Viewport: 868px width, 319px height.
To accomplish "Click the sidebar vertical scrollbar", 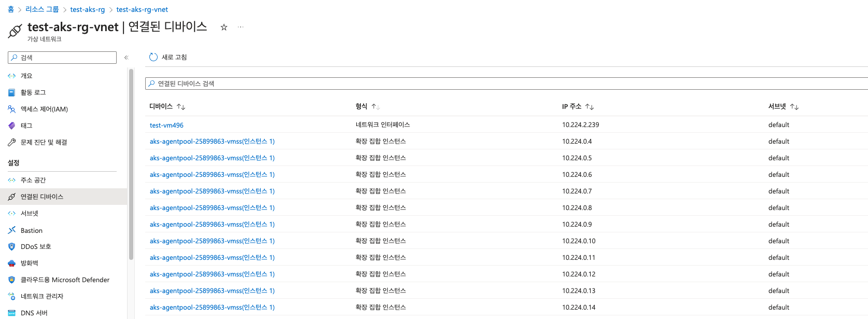I will pyautogui.click(x=131, y=164).
